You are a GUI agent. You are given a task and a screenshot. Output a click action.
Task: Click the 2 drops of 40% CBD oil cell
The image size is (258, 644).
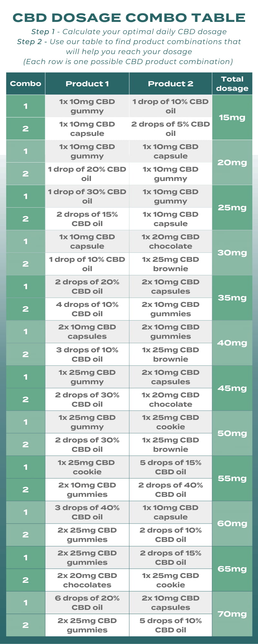(171, 490)
